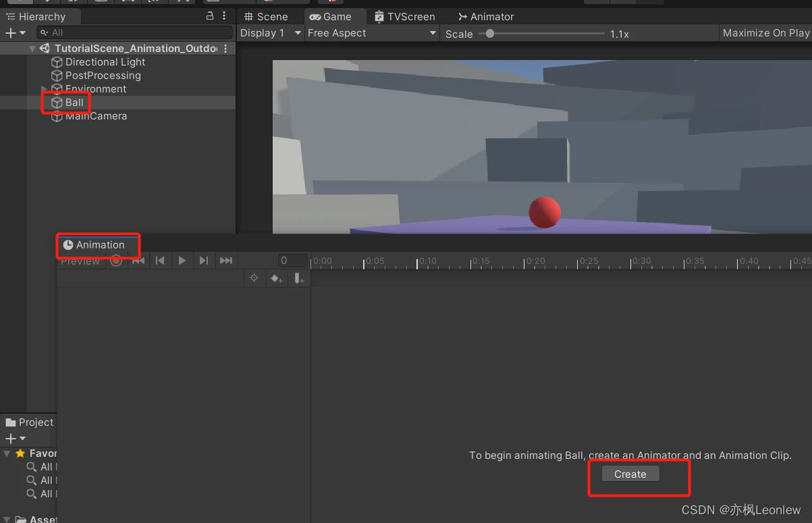Open the Hierarchy create dropdown arrow

[x=22, y=32]
